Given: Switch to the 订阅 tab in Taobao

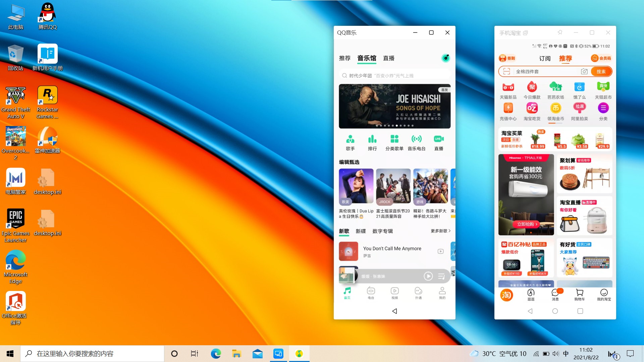Looking at the screenshot, I should (545, 58).
